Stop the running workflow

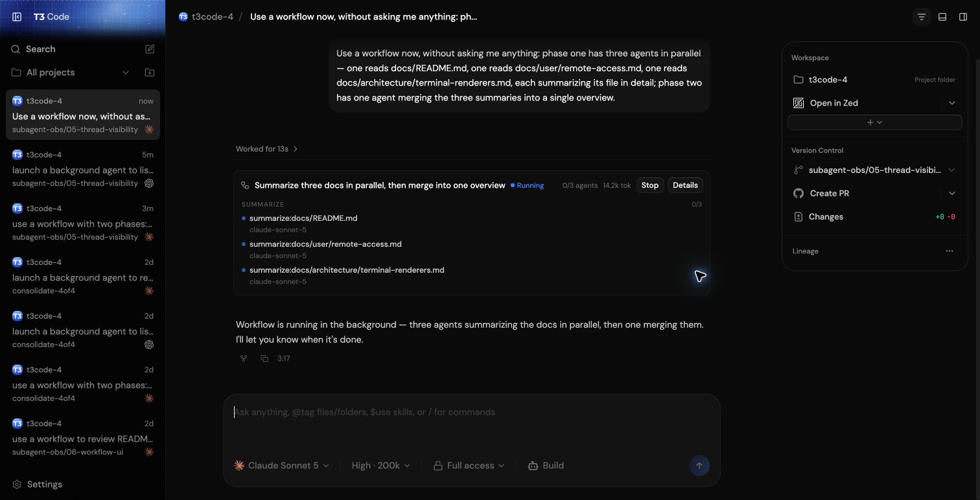(649, 185)
